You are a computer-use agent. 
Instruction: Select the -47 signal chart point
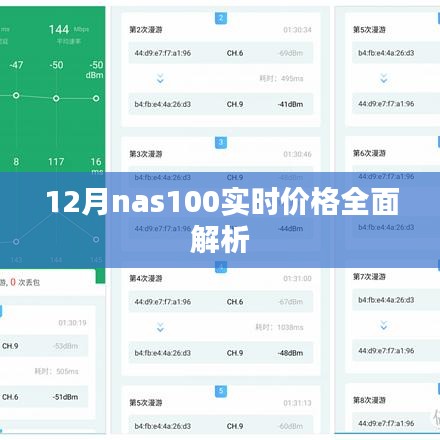click(x=16, y=96)
